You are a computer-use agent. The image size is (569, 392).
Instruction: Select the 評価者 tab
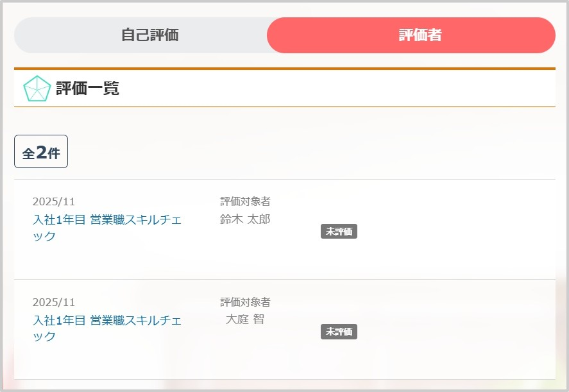pyautogui.click(x=420, y=35)
